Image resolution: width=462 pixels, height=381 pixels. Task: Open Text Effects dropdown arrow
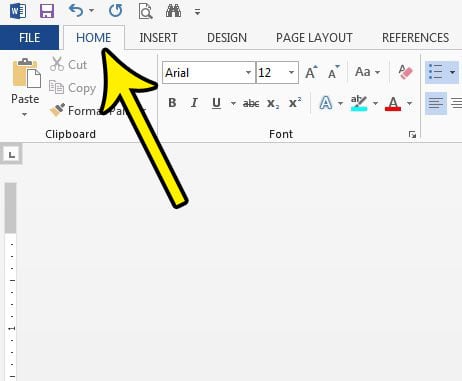tap(340, 103)
